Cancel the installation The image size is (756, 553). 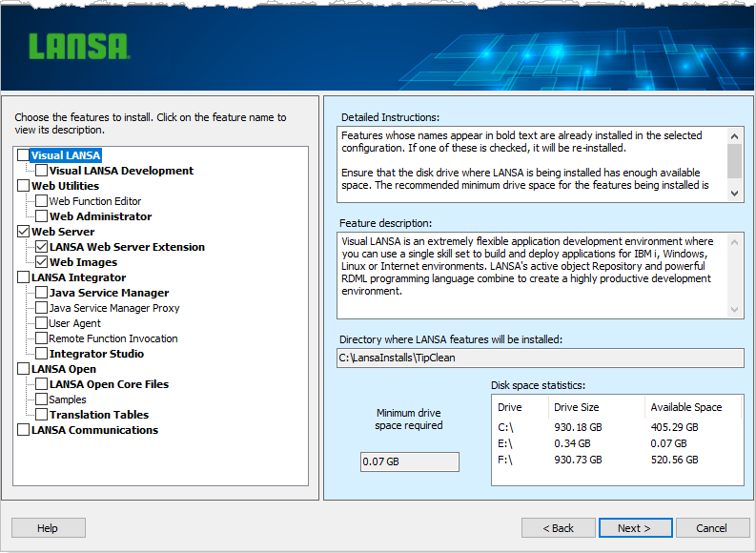711,528
